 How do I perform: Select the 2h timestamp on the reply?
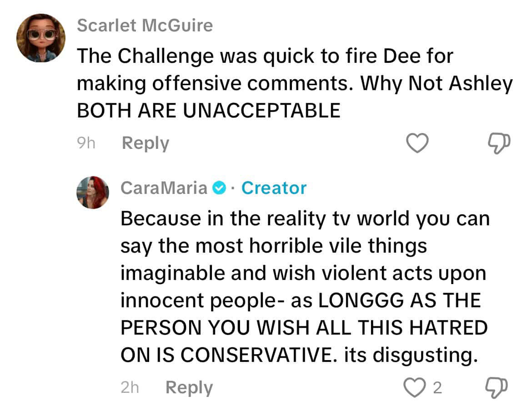pos(130,387)
